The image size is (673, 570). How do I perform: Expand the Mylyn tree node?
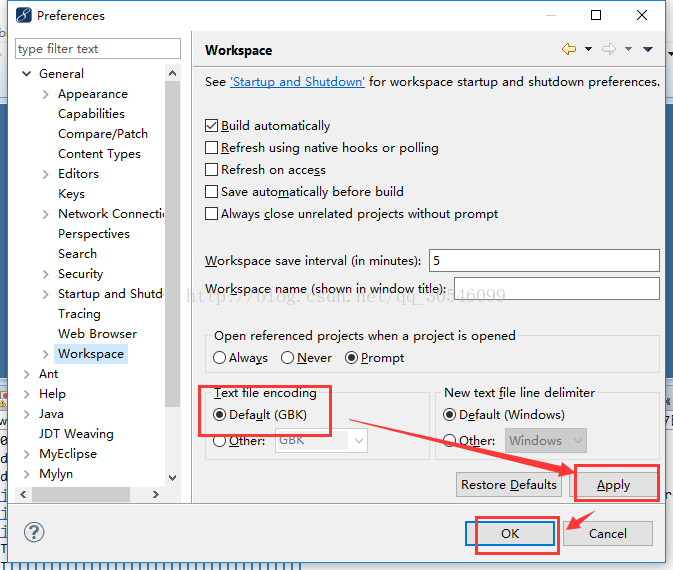click(x=27, y=474)
